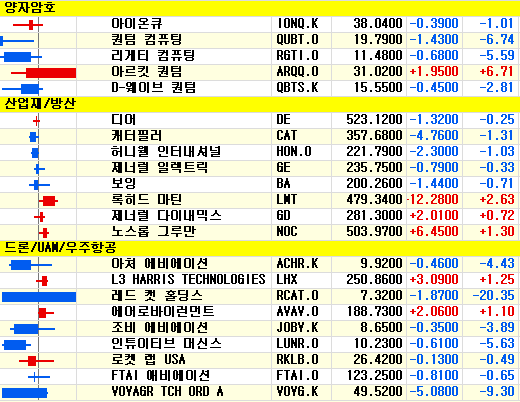Select ticker ACHR.K
This screenshot has width=520, height=402.
(297, 264)
